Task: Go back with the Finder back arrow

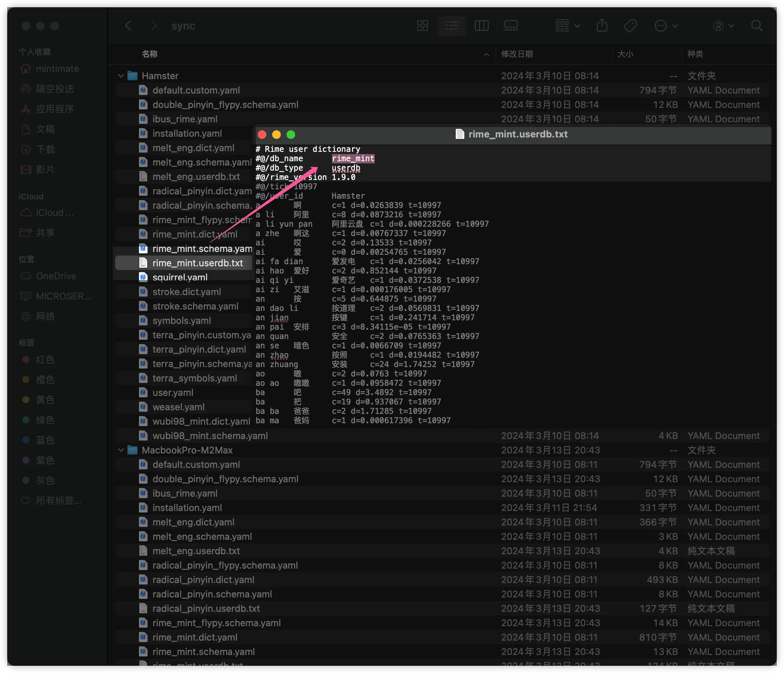Action: [128, 26]
